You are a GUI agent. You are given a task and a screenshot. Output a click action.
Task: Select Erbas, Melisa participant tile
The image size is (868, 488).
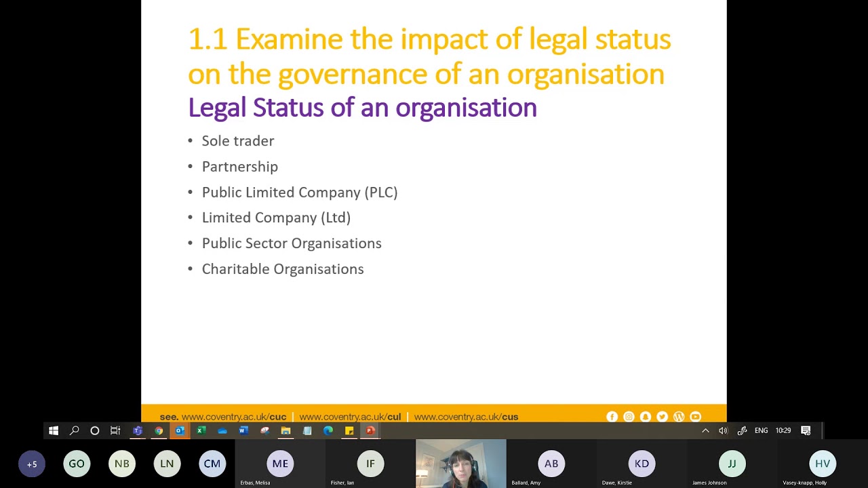pos(280,464)
